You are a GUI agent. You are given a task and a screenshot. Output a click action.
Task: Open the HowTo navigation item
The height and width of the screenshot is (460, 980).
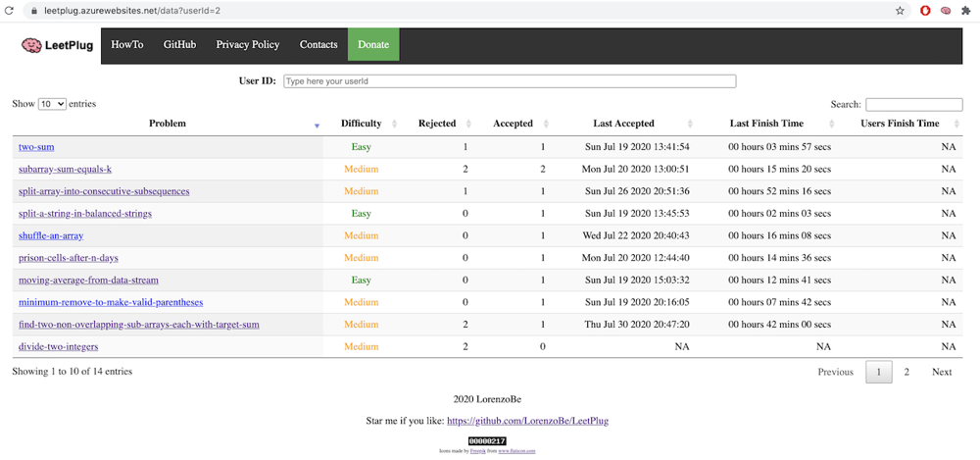tap(126, 45)
